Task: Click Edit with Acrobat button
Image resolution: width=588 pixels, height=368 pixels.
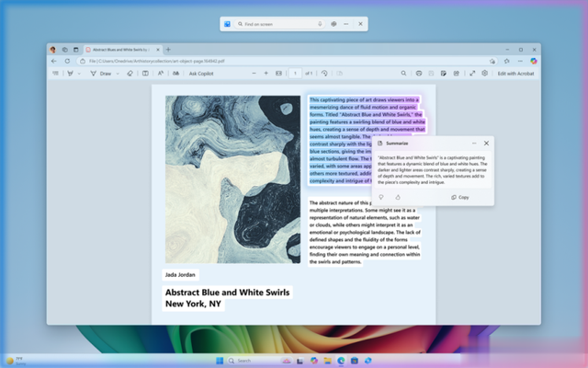Action: 514,73
